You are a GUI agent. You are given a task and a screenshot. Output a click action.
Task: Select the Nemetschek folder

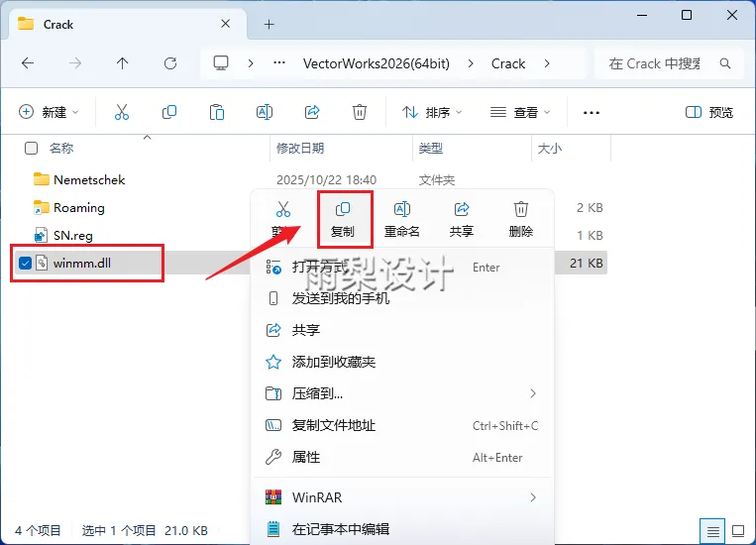point(89,180)
